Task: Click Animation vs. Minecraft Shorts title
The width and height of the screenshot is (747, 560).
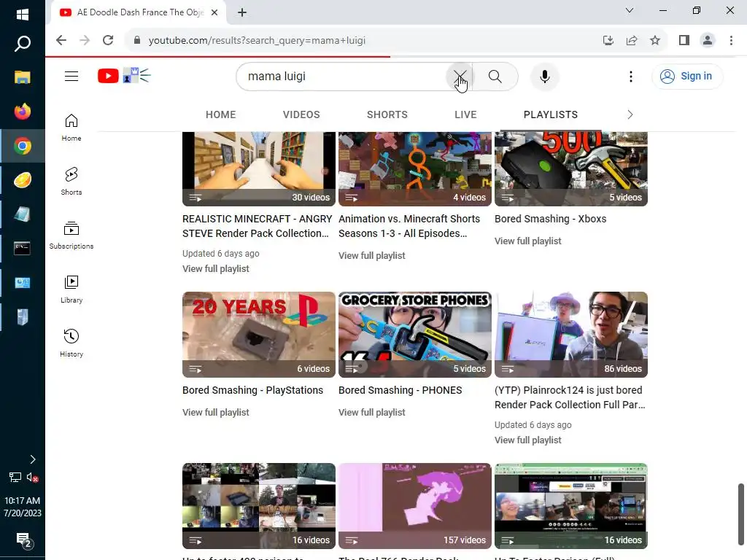Action: pos(409,226)
